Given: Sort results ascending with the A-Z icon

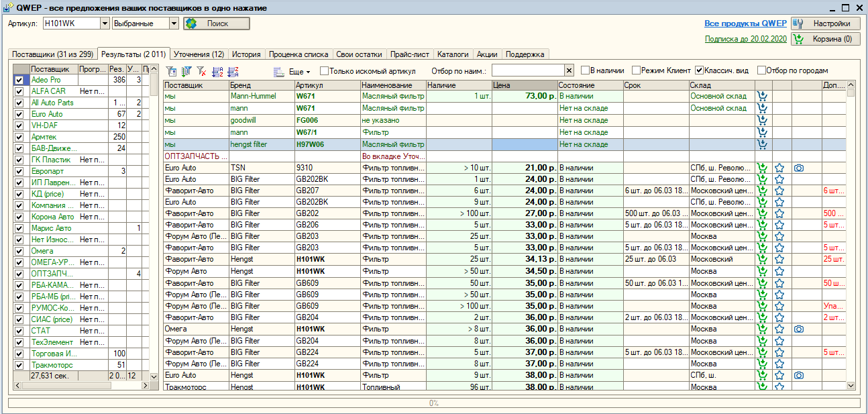Looking at the screenshot, I should [217, 71].
